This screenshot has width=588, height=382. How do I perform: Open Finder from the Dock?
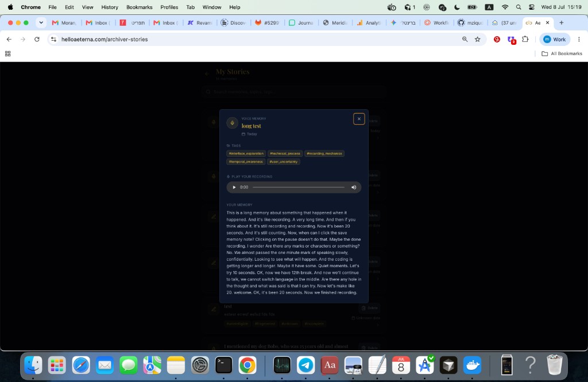pyautogui.click(x=33, y=365)
